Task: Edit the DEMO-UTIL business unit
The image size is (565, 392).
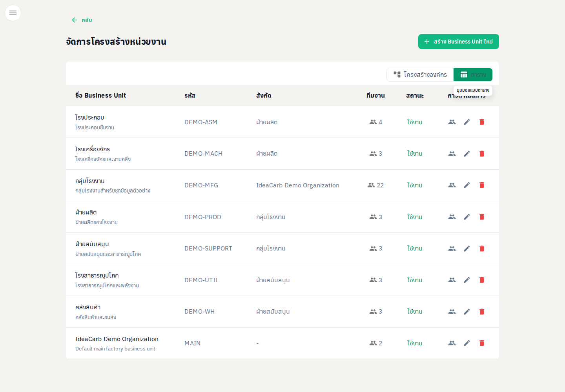Action: coord(467,280)
